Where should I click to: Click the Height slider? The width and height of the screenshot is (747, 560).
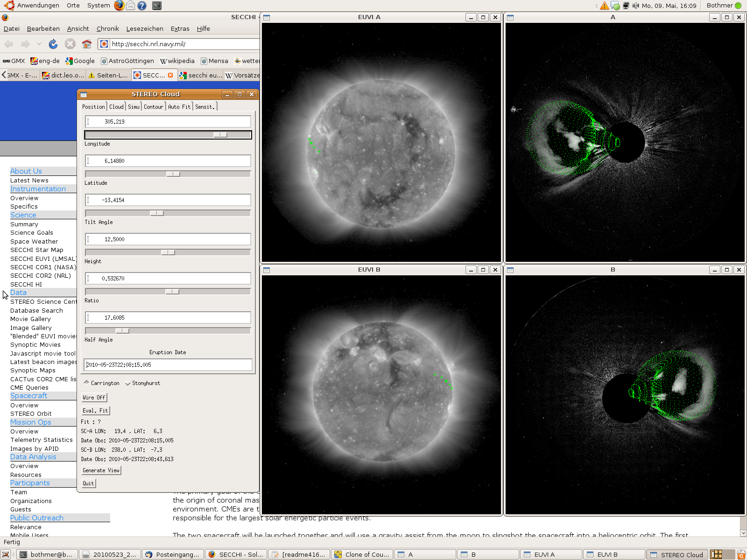(168, 252)
